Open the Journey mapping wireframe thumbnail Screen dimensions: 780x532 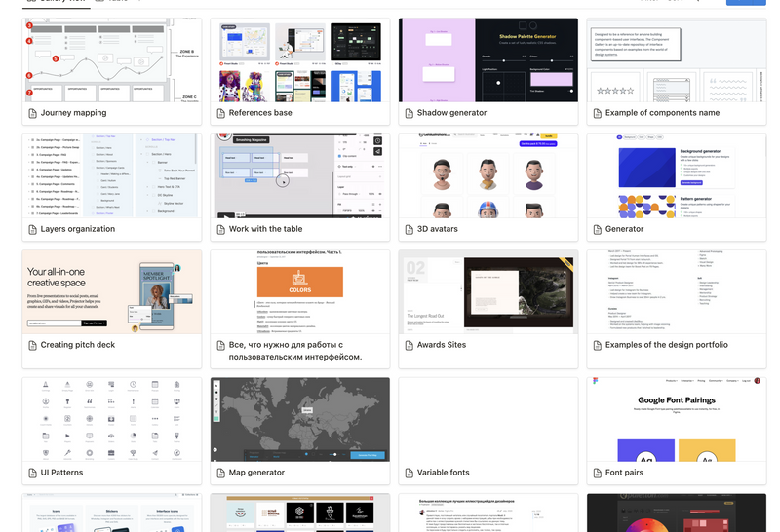point(112,60)
